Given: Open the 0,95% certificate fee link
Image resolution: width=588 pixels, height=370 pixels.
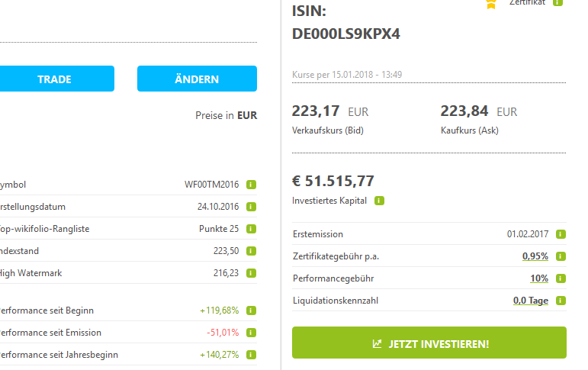Looking at the screenshot, I should click(x=535, y=256).
